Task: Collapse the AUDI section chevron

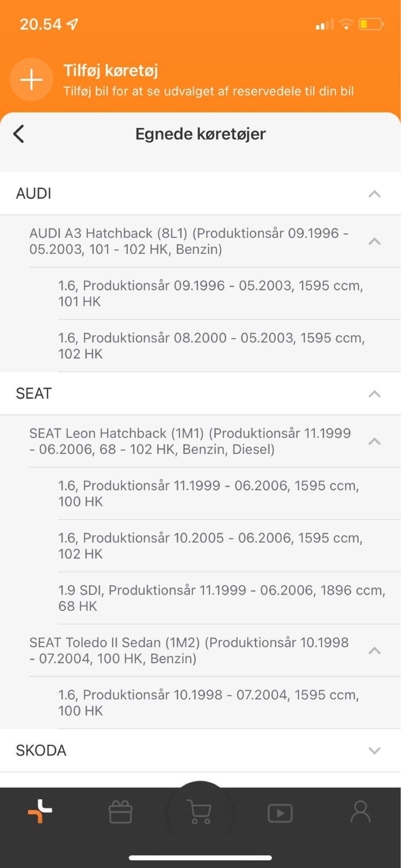Action: (x=374, y=194)
